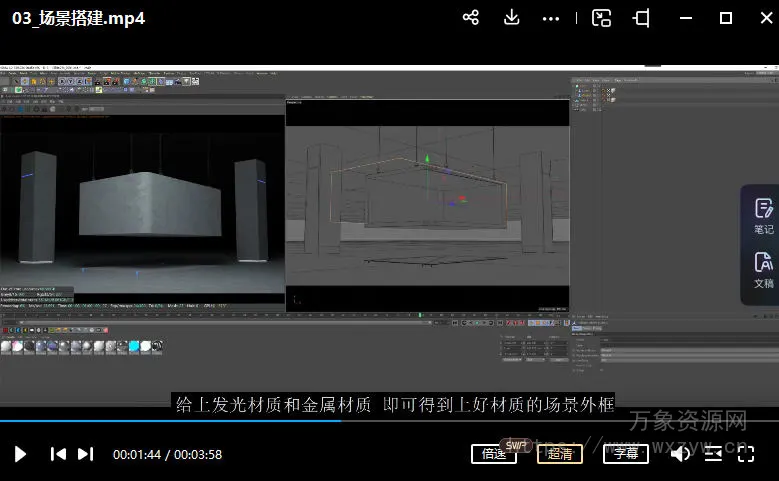The height and width of the screenshot is (481, 779).
Task: Skip to the previous video
Action: 59,454
